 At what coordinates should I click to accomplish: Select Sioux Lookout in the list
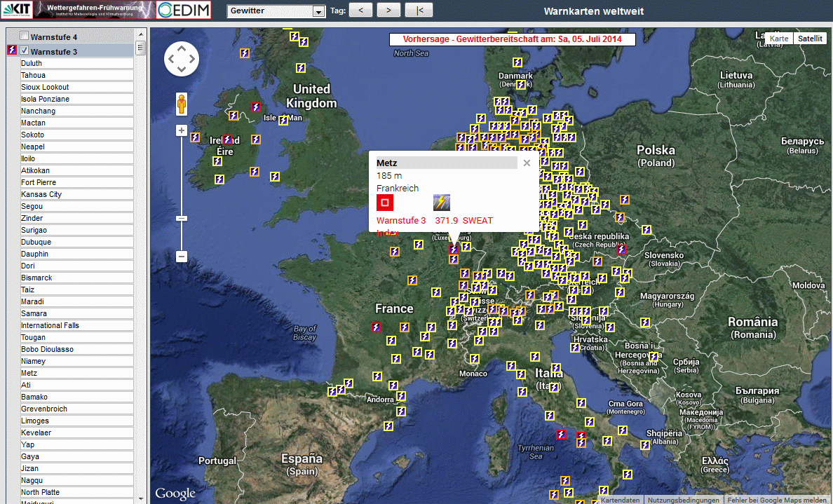tap(76, 87)
